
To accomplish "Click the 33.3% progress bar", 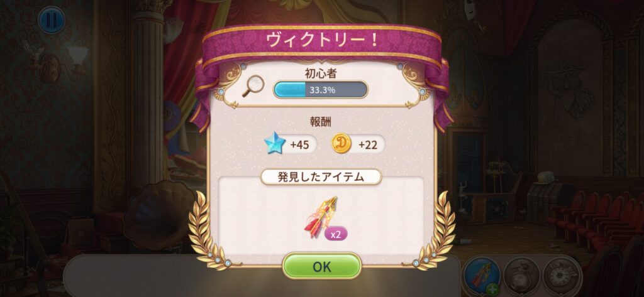I will [320, 89].
